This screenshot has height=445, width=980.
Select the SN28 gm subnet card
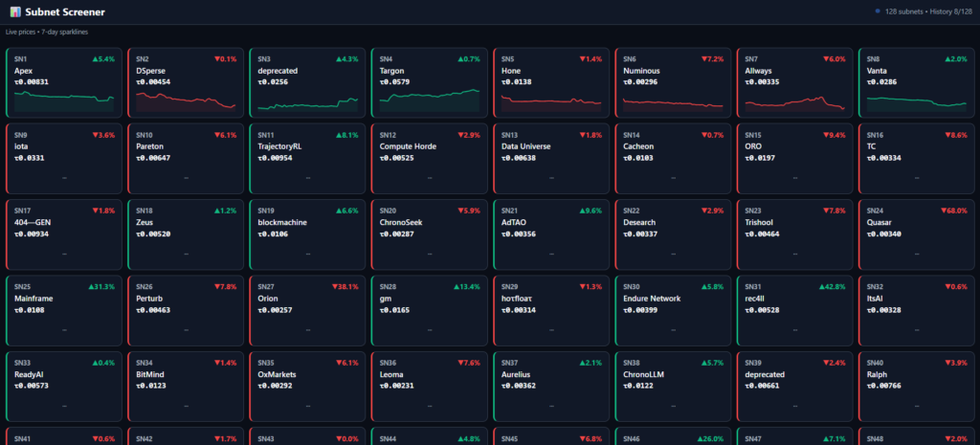(x=430, y=310)
